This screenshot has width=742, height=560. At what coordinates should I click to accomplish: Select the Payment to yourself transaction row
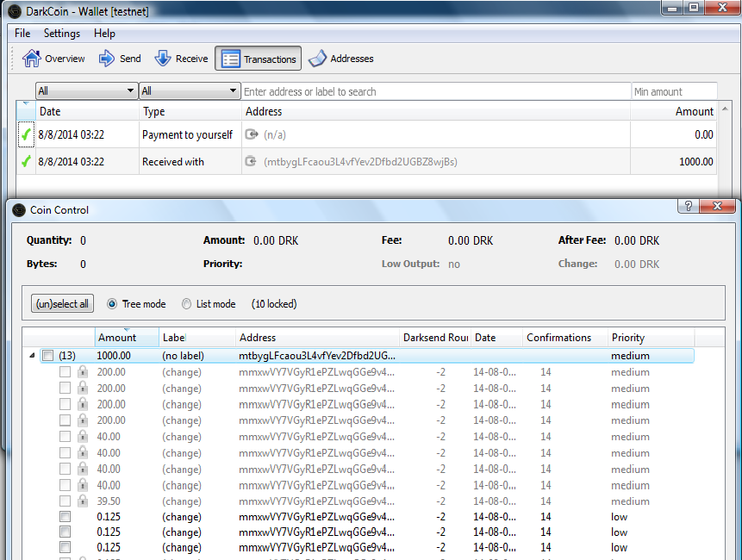[367, 134]
